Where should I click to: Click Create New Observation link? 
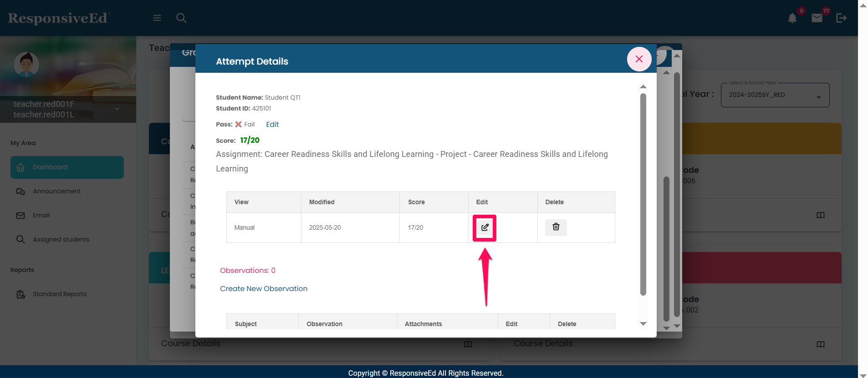click(264, 288)
